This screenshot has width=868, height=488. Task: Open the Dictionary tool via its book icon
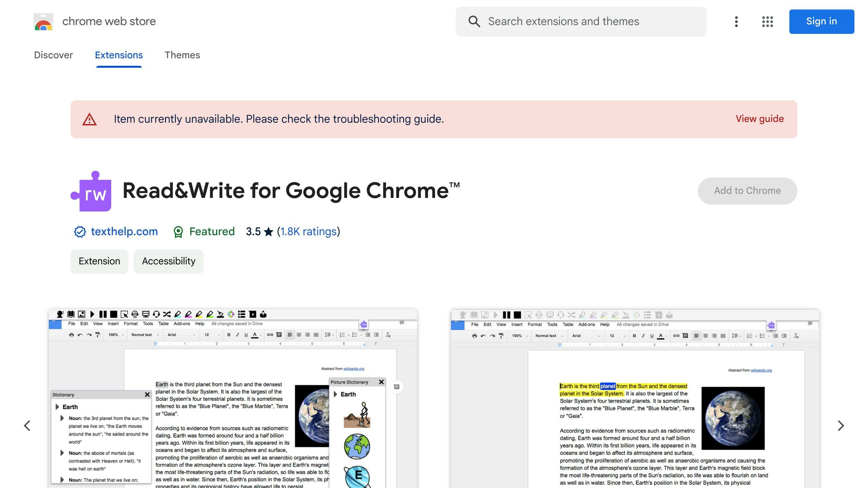coord(71,315)
